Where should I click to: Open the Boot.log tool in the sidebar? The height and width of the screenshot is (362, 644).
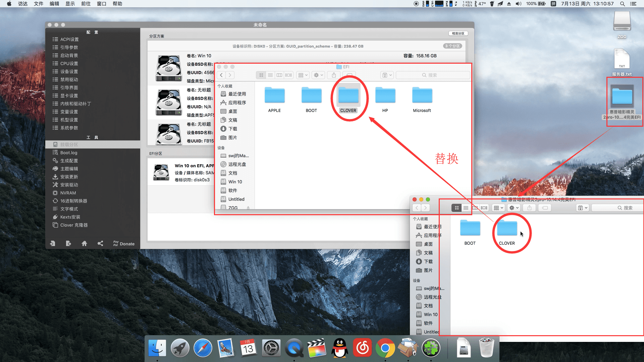(x=69, y=153)
